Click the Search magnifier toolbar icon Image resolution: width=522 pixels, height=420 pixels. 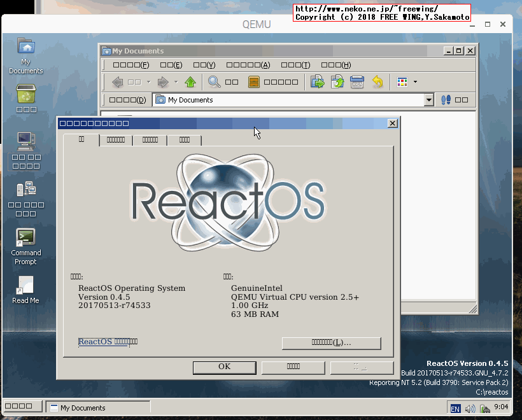tap(214, 82)
